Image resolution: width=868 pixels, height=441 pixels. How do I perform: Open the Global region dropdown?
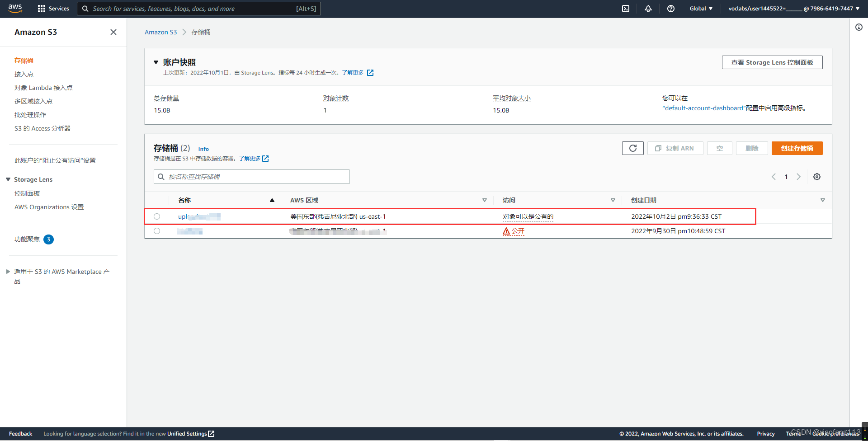click(701, 9)
